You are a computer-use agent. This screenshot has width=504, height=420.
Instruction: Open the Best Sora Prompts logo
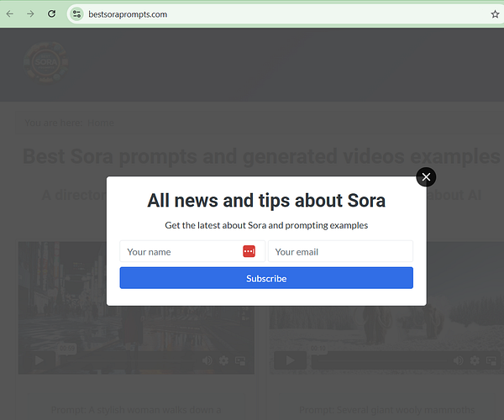coord(46,62)
